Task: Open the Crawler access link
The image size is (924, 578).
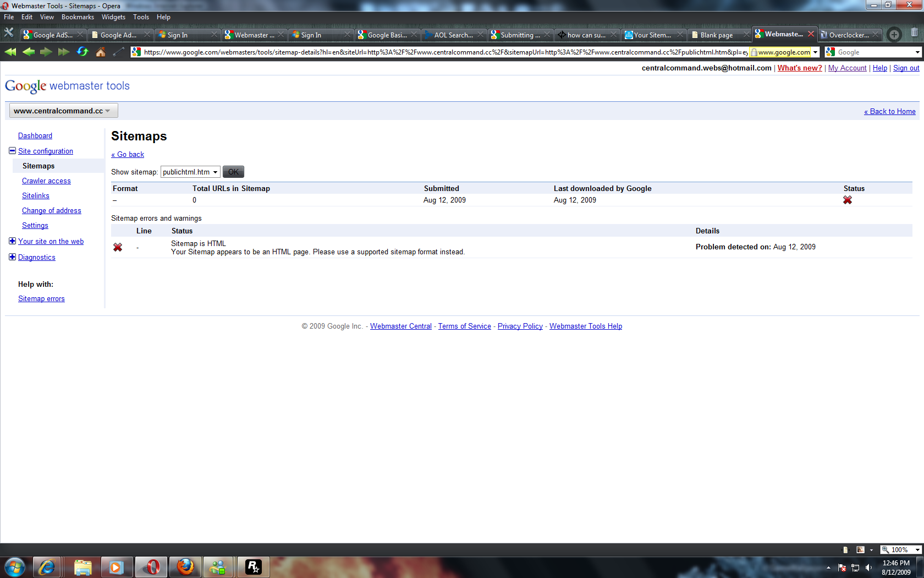Action: 46,181
